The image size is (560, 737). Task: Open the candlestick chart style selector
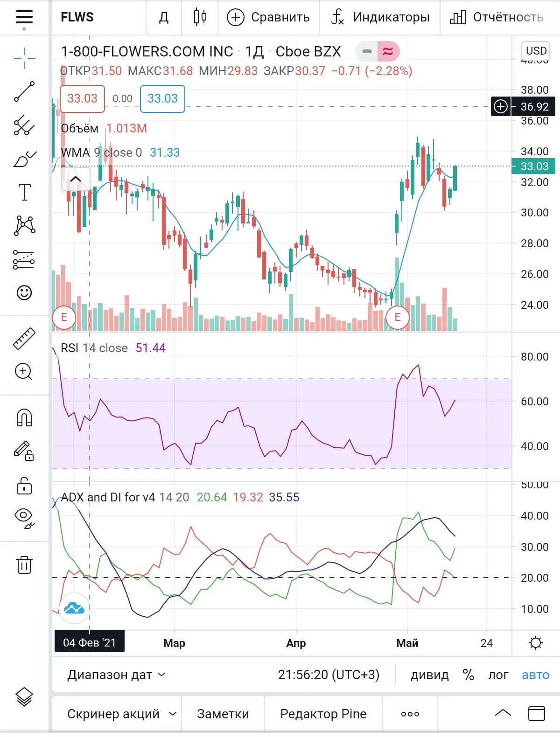(x=200, y=17)
